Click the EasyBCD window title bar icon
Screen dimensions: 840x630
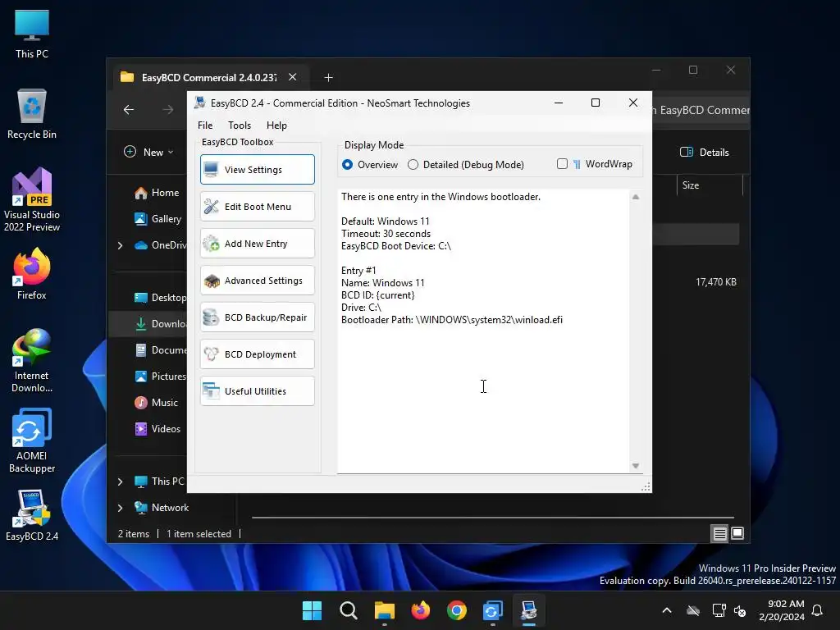coord(200,103)
